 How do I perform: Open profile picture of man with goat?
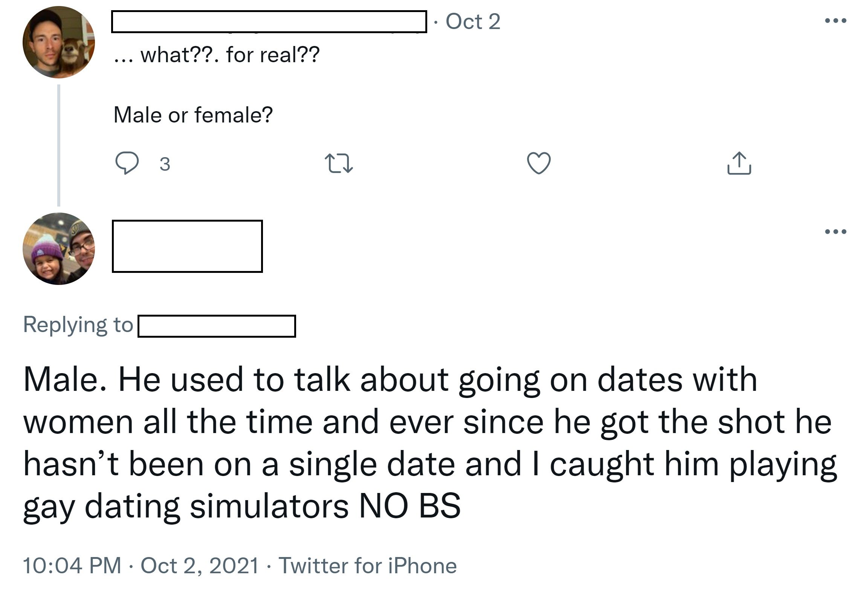pos(59,42)
